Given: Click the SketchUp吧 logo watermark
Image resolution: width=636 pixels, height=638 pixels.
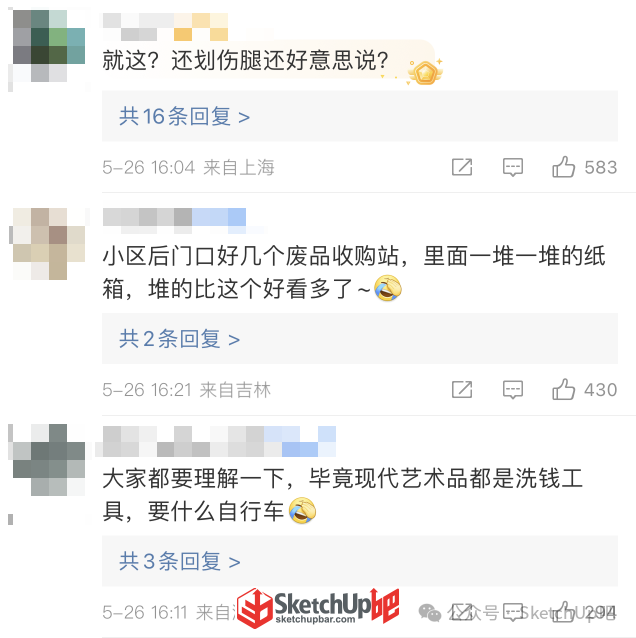Looking at the screenshot, I should coord(318,608).
